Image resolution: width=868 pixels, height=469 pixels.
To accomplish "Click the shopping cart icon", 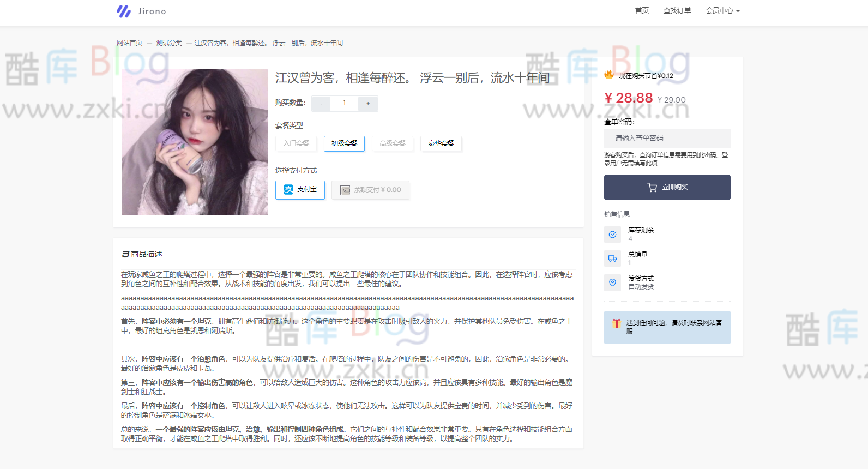I will (652, 187).
